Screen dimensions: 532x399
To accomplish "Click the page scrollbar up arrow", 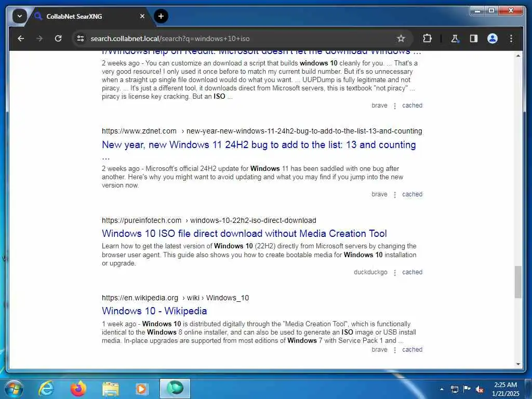I will [x=518, y=55].
